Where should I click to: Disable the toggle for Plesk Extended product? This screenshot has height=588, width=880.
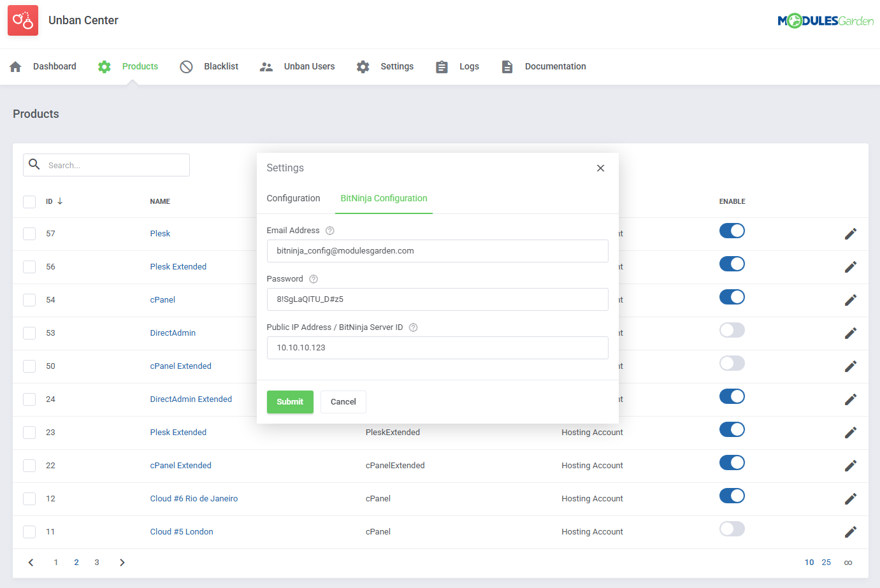click(732, 264)
